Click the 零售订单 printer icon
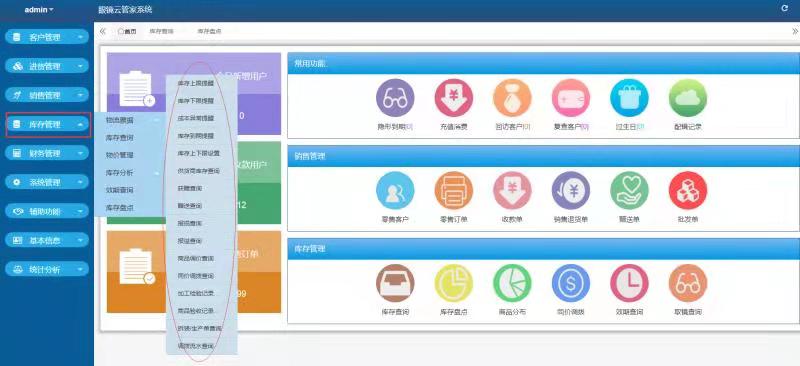 pyautogui.click(x=454, y=190)
